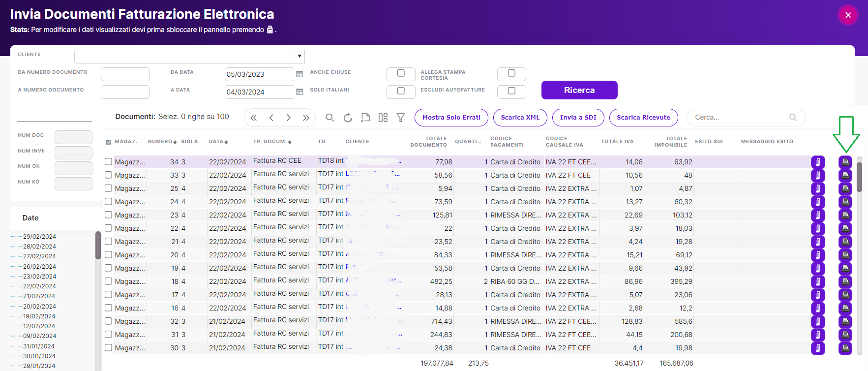This screenshot has width=868, height=371.
Task: Toggle the select-all checkbox in grid header
Action: click(x=108, y=142)
